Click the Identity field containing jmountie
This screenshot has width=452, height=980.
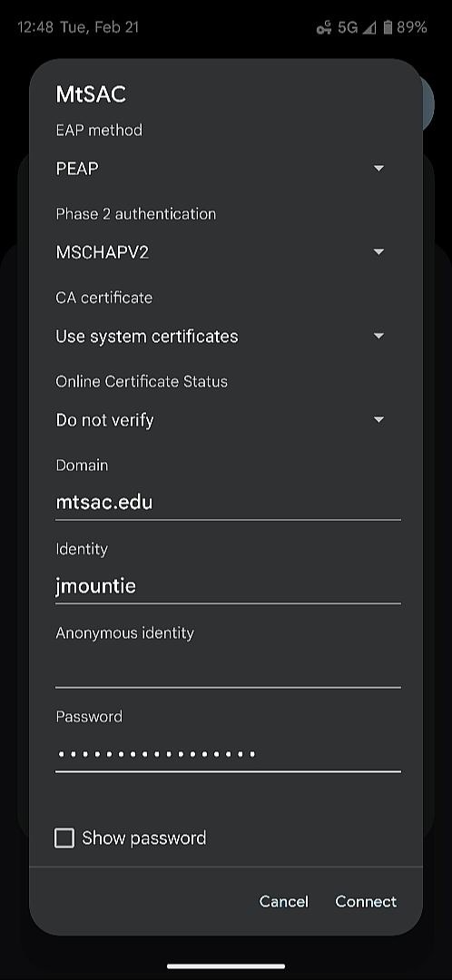point(228,587)
